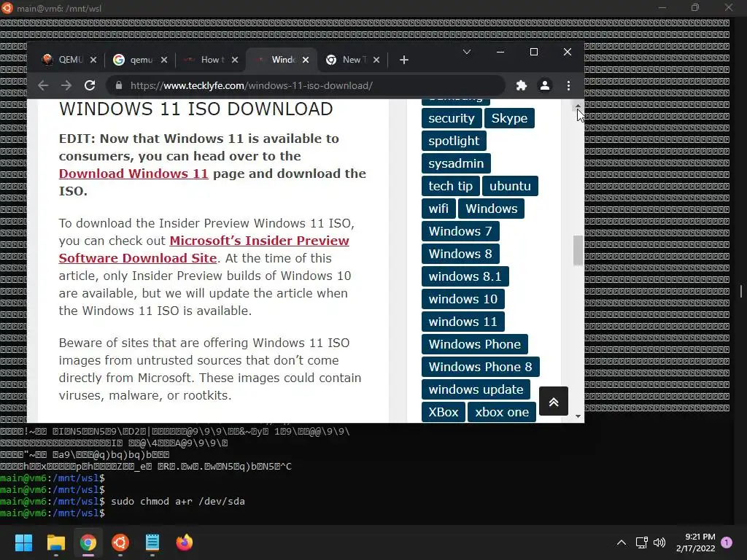Screen dimensions: 747x560
Task: Close the qemu Google search tab
Action: coord(164,60)
